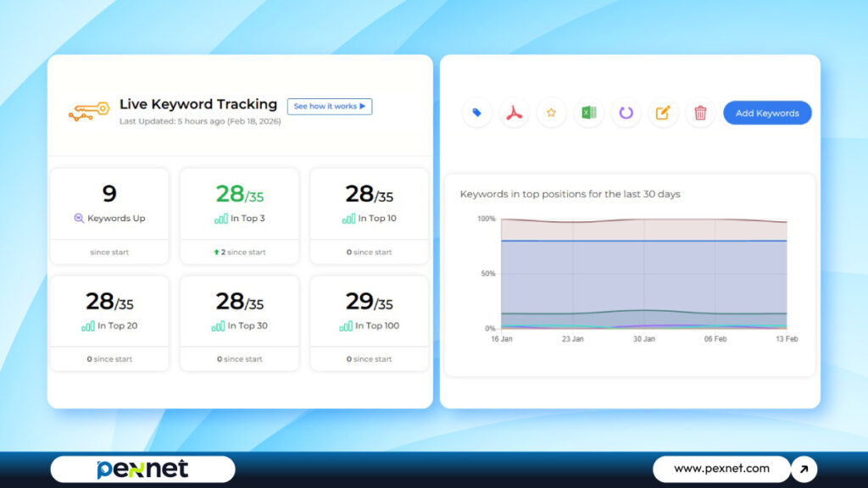Export keywords with green Excel icon

tap(588, 113)
